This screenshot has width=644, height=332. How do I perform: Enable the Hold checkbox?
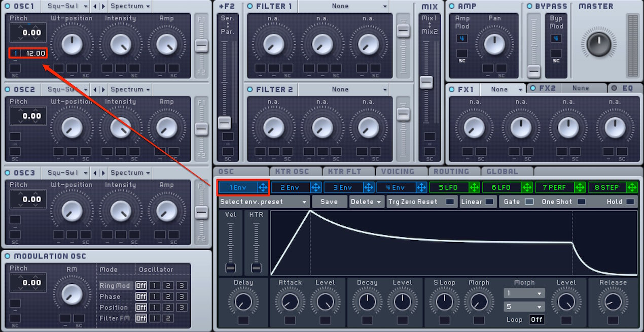point(630,202)
